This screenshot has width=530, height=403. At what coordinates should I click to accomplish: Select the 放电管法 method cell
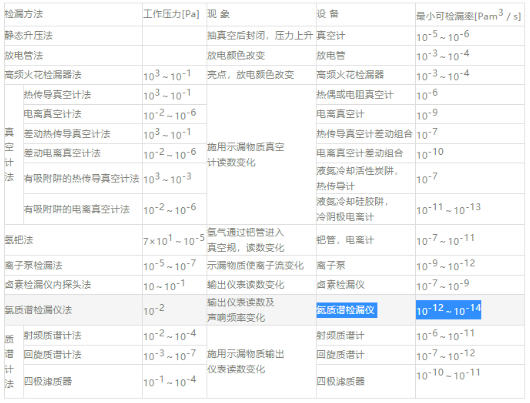[24, 55]
